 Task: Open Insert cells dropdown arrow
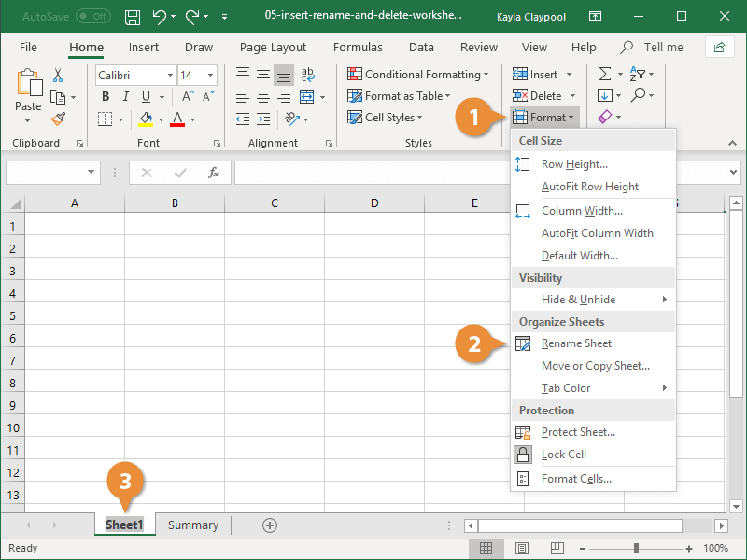(x=569, y=75)
